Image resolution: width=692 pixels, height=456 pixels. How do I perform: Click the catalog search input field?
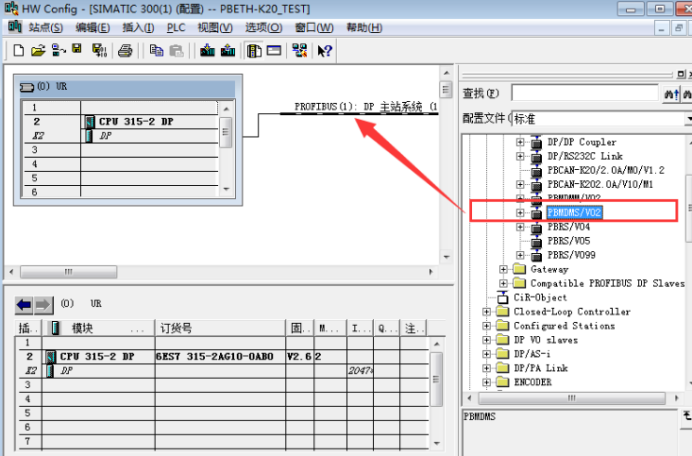pos(585,94)
